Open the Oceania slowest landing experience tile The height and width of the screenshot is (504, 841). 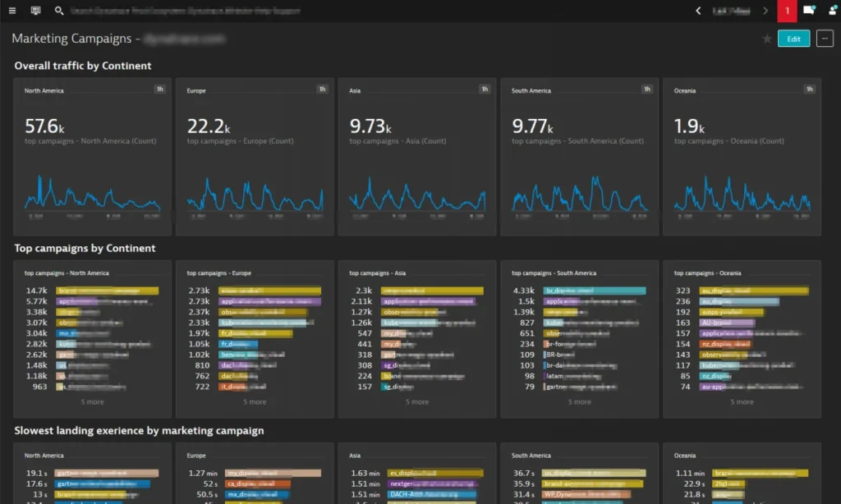pos(741,476)
